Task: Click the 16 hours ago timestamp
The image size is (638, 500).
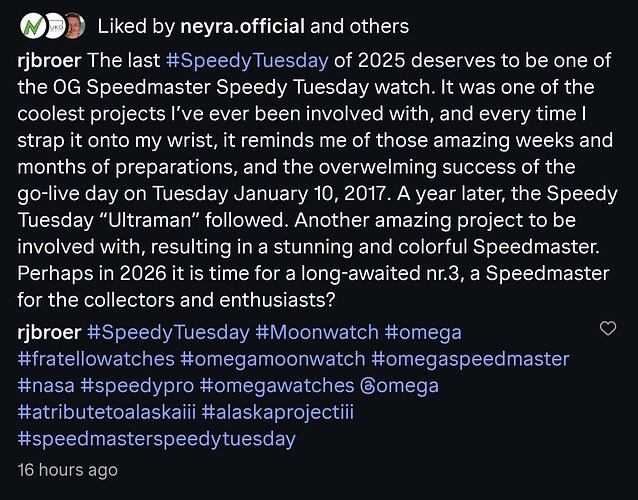Action: click(69, 467)
